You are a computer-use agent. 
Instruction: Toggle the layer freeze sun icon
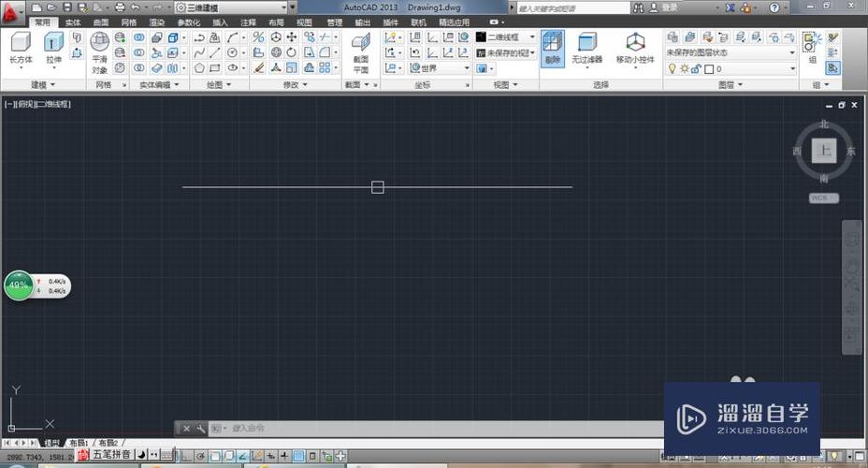685,68
